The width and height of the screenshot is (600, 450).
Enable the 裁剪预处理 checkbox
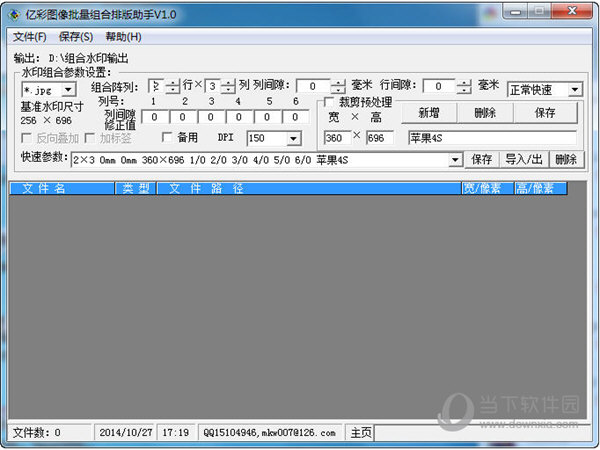[x=329, y=102]
